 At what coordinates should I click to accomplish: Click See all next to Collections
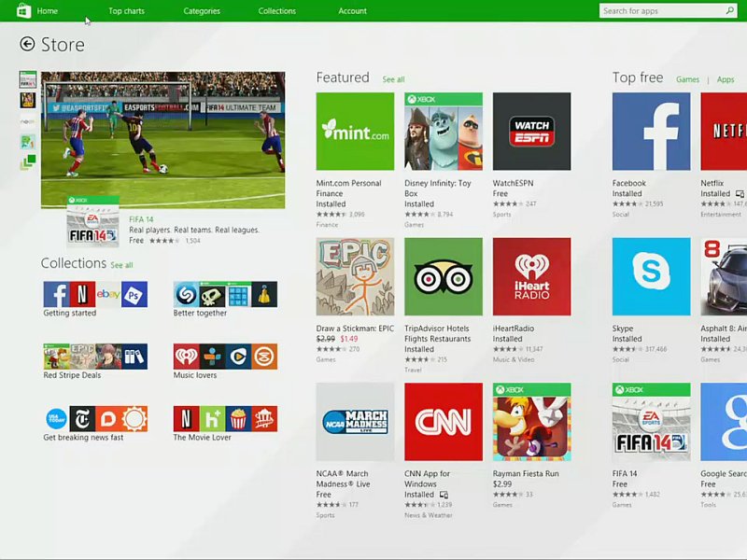(121, 265)
